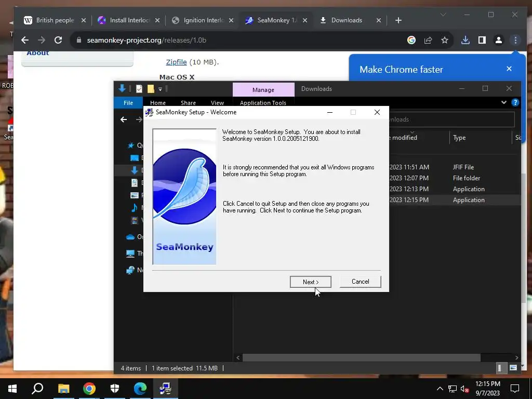Screen dimensions: 532x399
Task: Click Next in SeaMonkey Setup
Action: (x=310, y=282)
